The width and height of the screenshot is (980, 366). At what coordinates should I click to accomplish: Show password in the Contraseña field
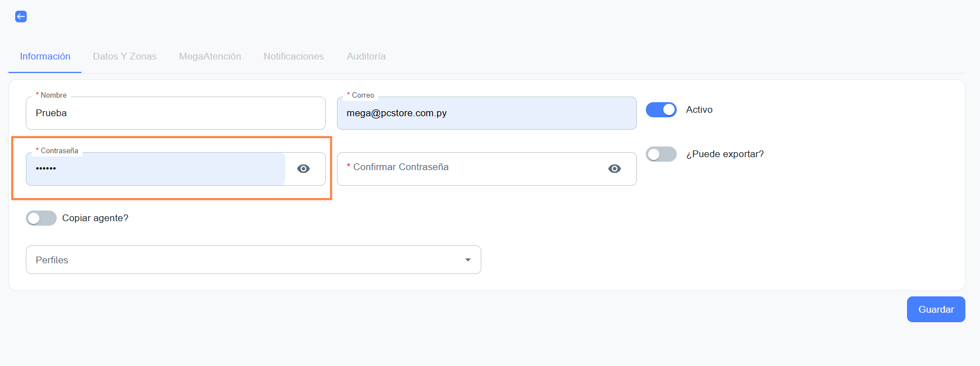click(x=303, y=169)
